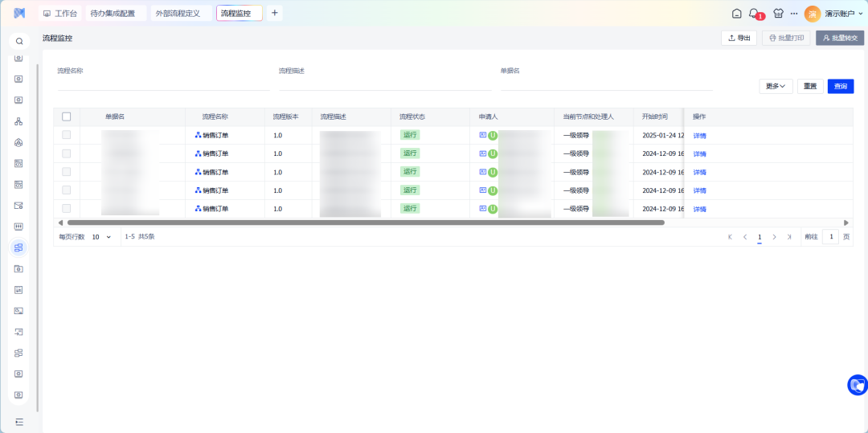Open the notification bell with red badge
The height and width of the screenshot is (433, 868).
pos(754,14)
